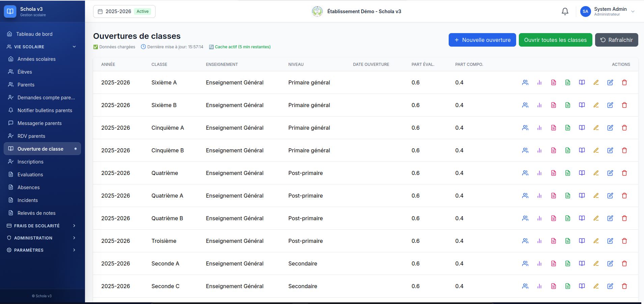This screenshot has height=304, width=644.
Task: Click the establishment crest logo in header
Action: (317, 11)
